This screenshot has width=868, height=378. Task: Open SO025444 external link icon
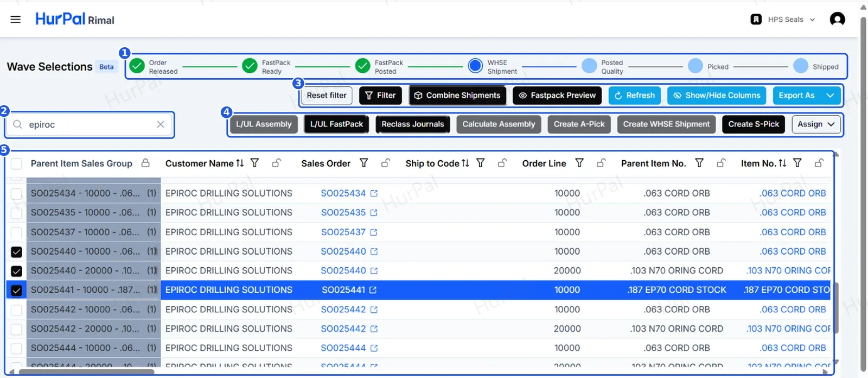click(374, 348)
